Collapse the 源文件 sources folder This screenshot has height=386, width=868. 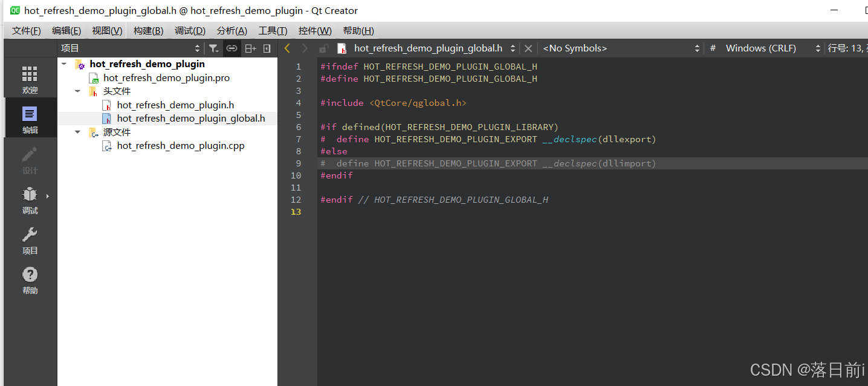pos(77,132)
